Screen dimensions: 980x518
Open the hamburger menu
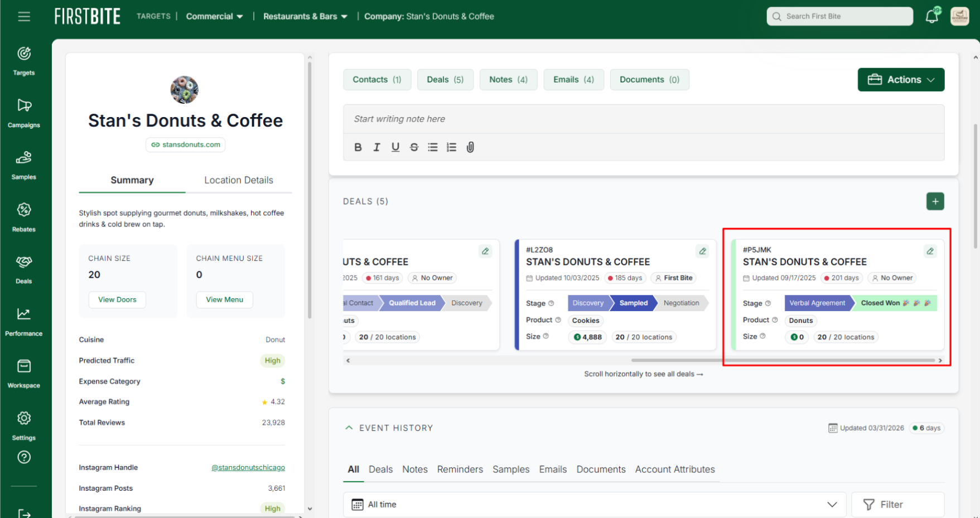24,17
